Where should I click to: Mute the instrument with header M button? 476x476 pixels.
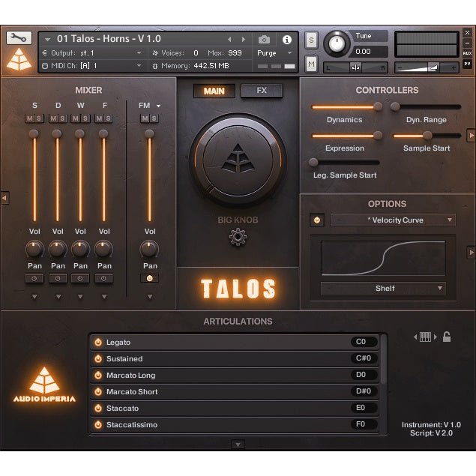click(x=311, y=64)
